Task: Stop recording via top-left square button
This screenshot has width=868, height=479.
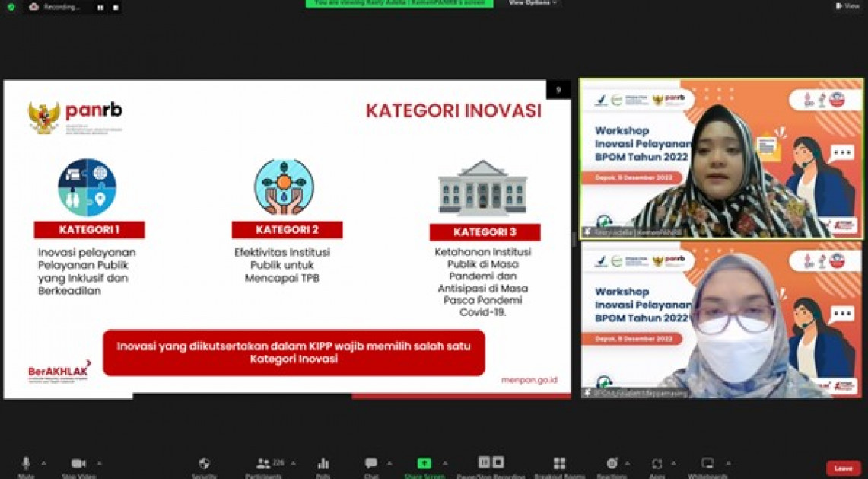Action: [116, 8]
